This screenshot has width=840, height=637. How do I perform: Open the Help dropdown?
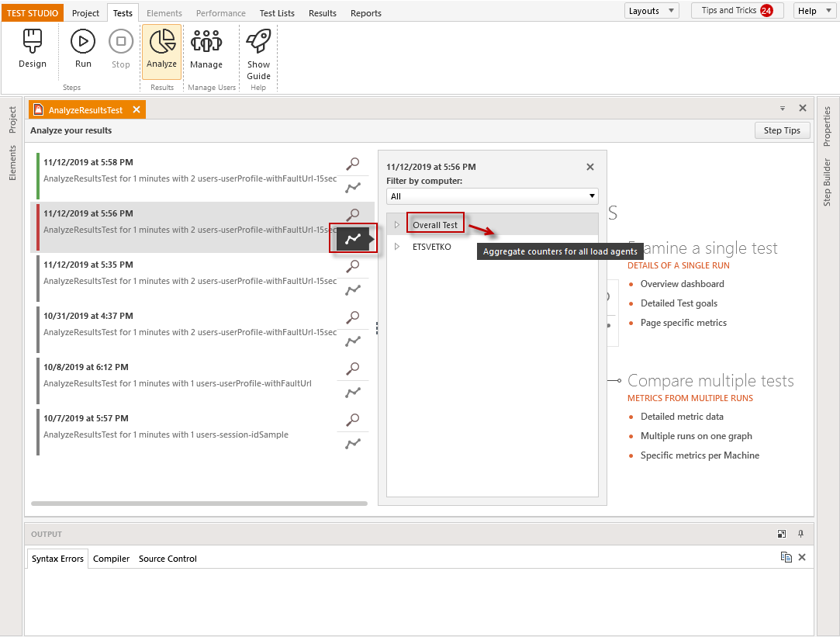click(814, 11)
